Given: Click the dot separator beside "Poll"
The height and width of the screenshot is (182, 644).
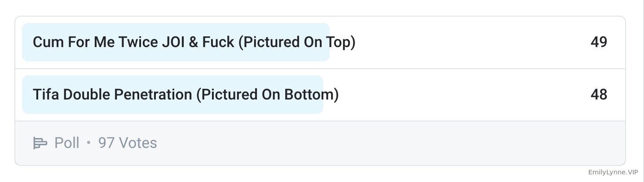Looking at the screenshot, I should click(x=88, y=143).
